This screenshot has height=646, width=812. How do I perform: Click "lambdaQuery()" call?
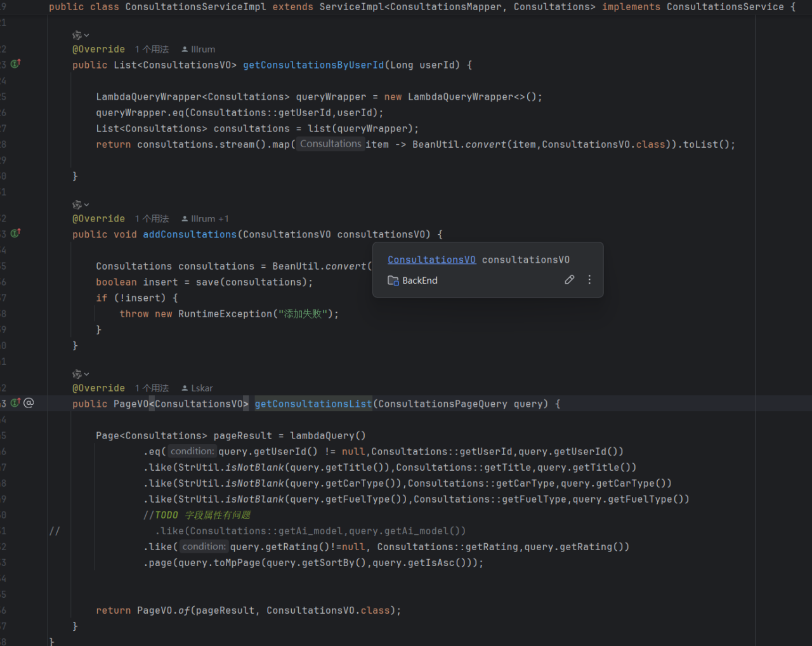click(x=328, y=436)
